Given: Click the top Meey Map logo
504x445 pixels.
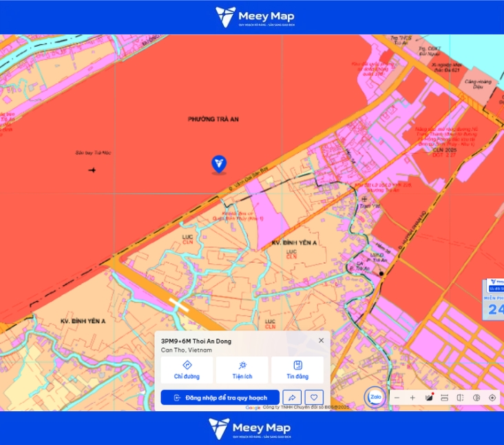Looking at the screenshot, I should tap(255, 17).
